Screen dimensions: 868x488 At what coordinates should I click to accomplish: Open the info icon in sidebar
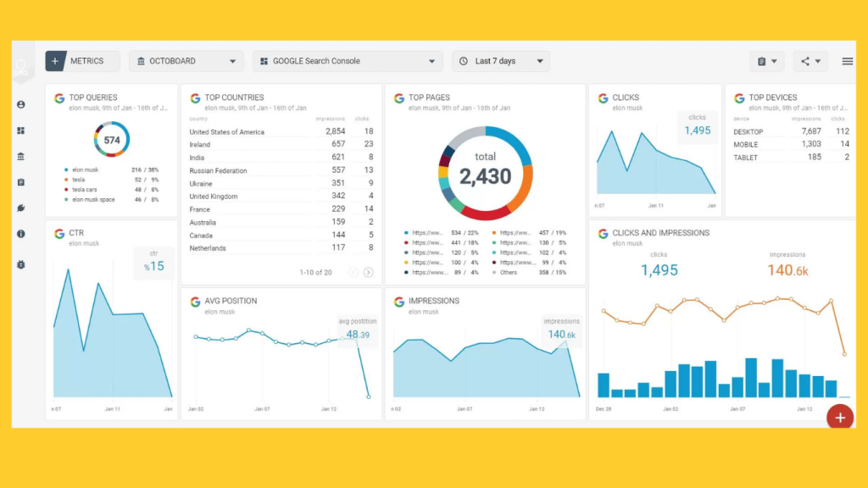tap(21, 234)
